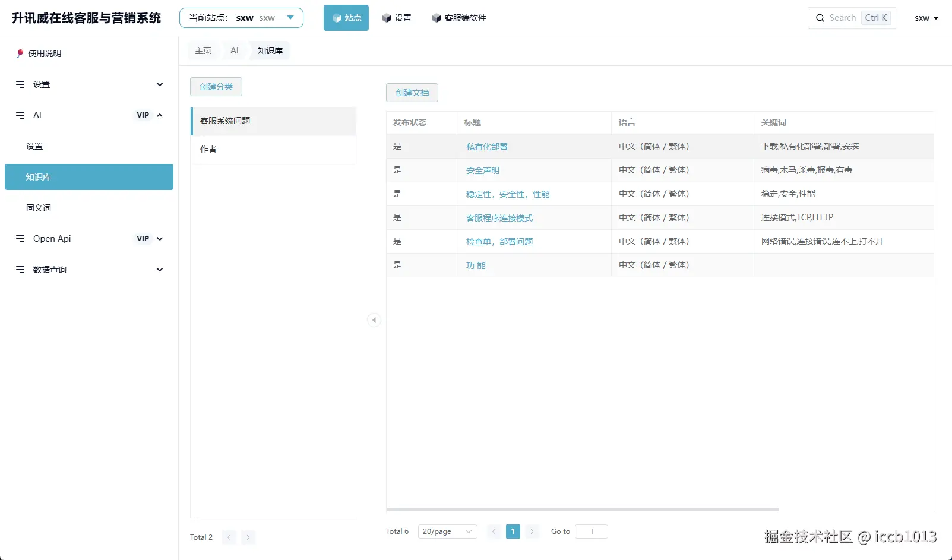This screenshot has width=952, height=560.
Task: Select 设置 under the AI menu
Action: point(34,146)
